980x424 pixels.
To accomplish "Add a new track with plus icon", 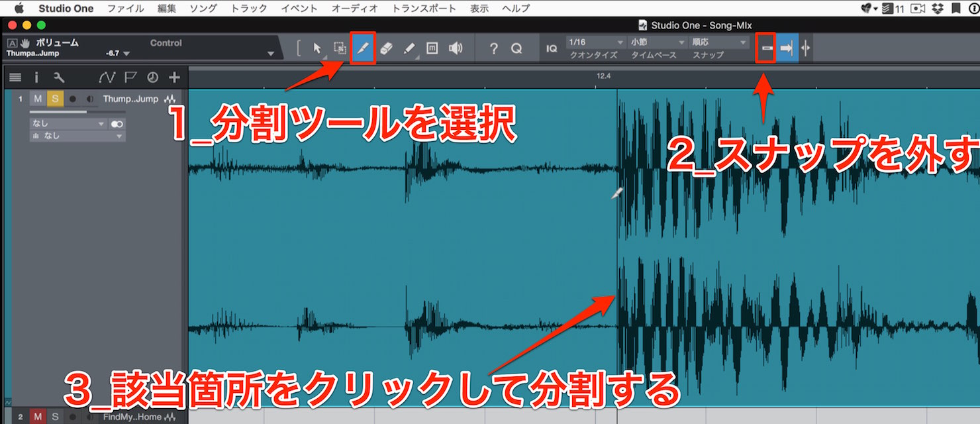I will 174,78.
